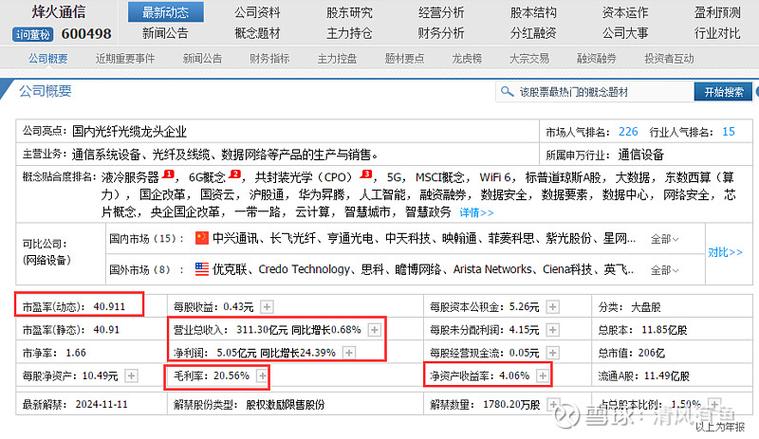Expand plus icon next to 营业总收入
This screenshot has width=759, height=439.
coord(374,330)
